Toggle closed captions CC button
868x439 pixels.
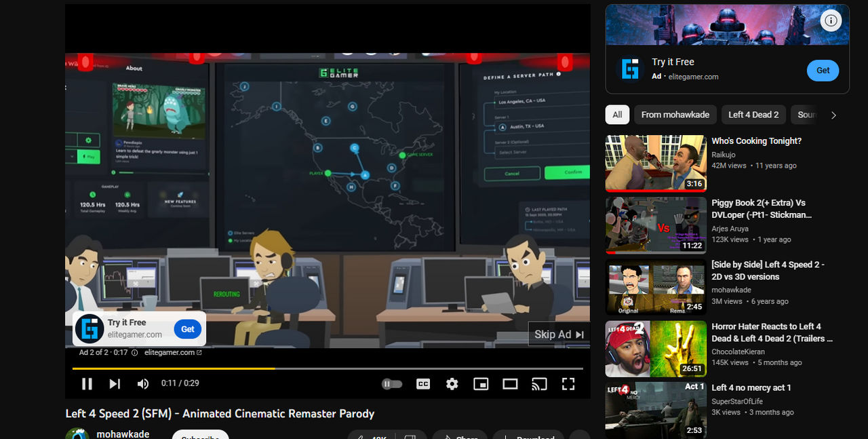pyautogui.click(x=423, y=384)
